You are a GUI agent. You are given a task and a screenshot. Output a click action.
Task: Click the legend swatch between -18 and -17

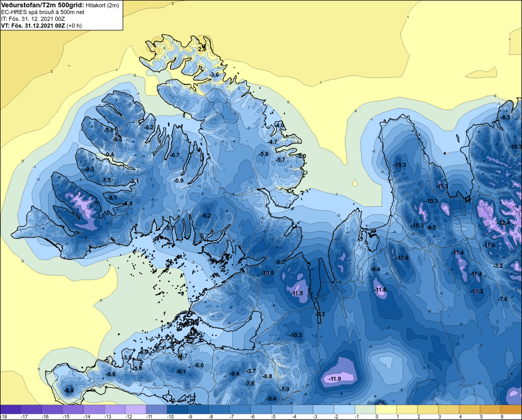pos(10,410)
